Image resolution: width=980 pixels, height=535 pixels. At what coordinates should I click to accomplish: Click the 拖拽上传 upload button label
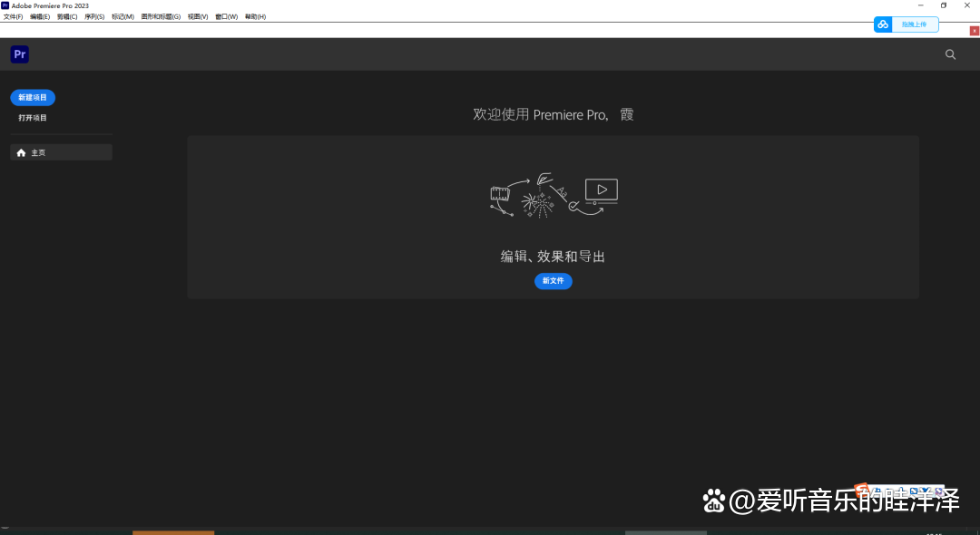(914, 24)
